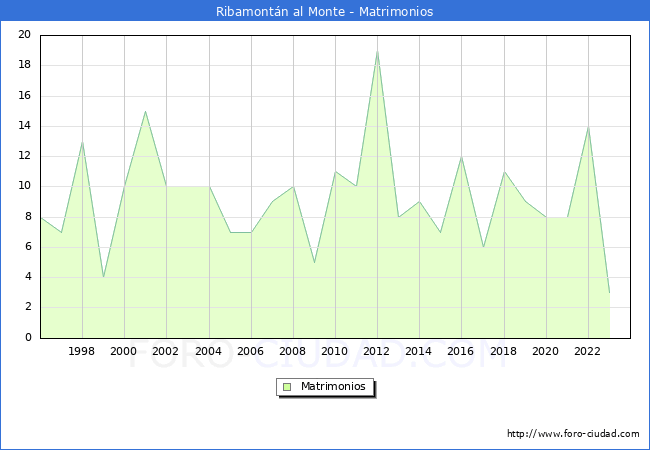Select the 1999 low point at 4
This screenshot has height=450, width=650.
coord(103,277)
